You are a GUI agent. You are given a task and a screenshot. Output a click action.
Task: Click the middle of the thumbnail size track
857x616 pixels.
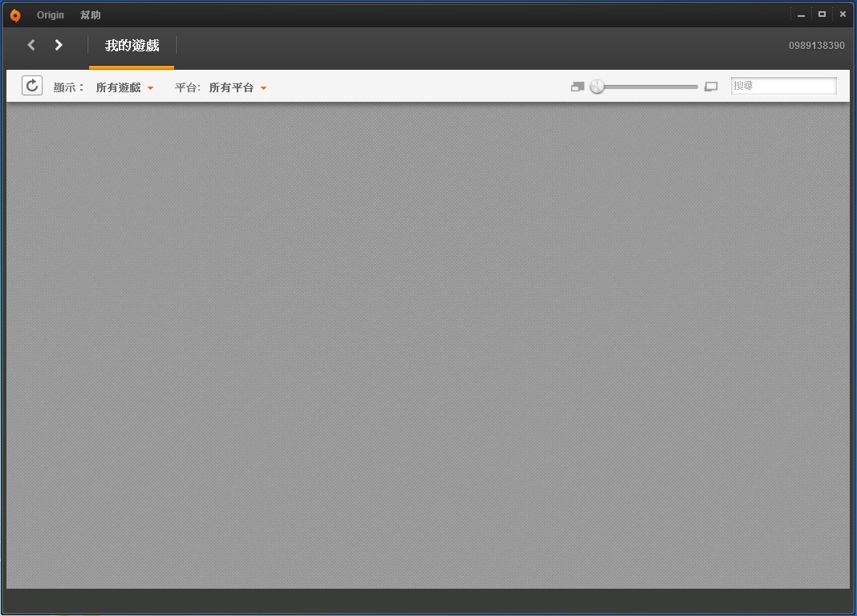coord(648,87)
